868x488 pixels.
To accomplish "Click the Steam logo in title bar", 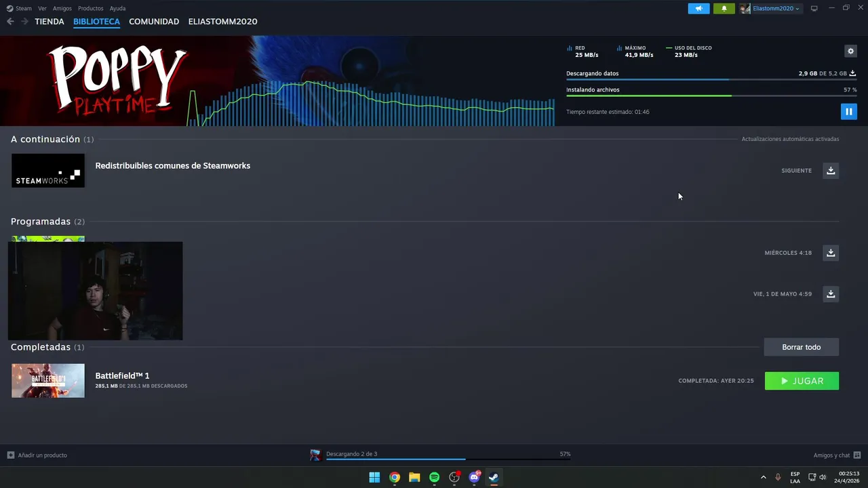I will point(9,8).
